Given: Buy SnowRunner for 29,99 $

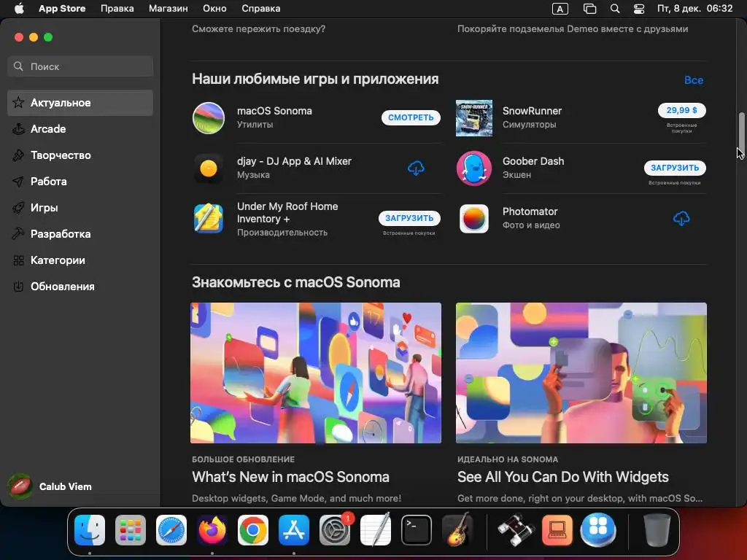Looking at the screenshot, I should 682,111.
